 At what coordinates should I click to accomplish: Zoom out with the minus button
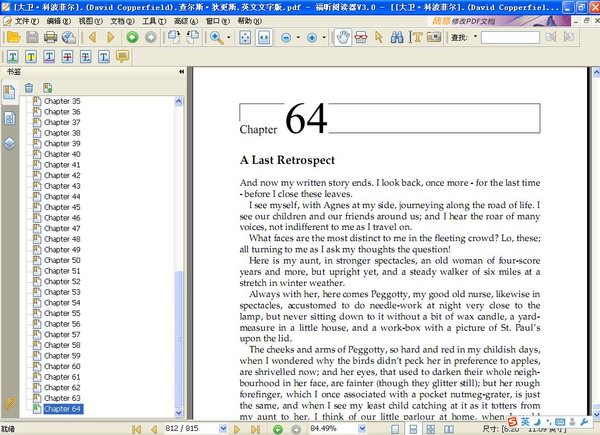(x=286, y=37)
